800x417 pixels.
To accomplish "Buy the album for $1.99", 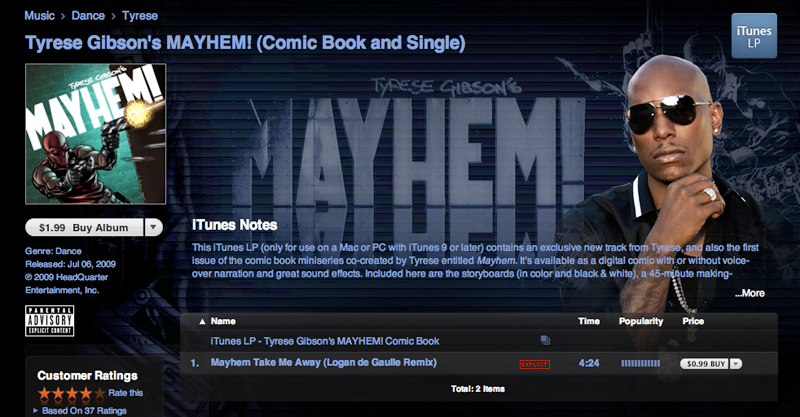I will [85, 228].
